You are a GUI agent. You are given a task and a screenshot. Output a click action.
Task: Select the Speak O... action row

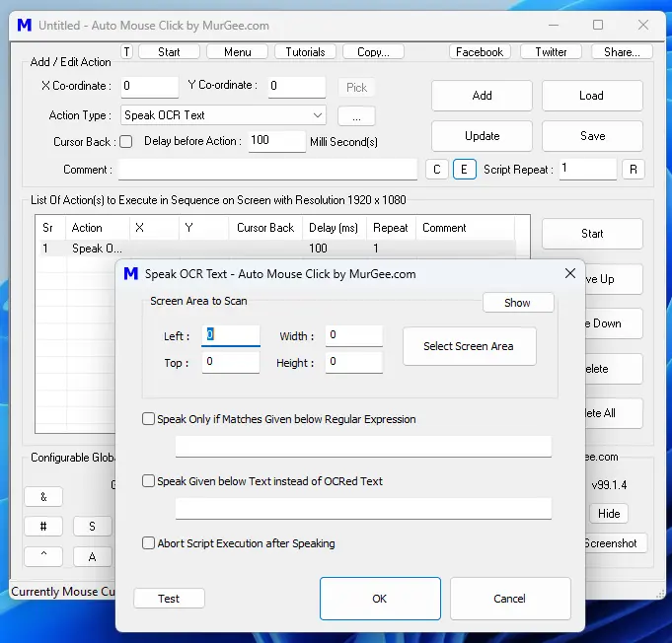277,249
